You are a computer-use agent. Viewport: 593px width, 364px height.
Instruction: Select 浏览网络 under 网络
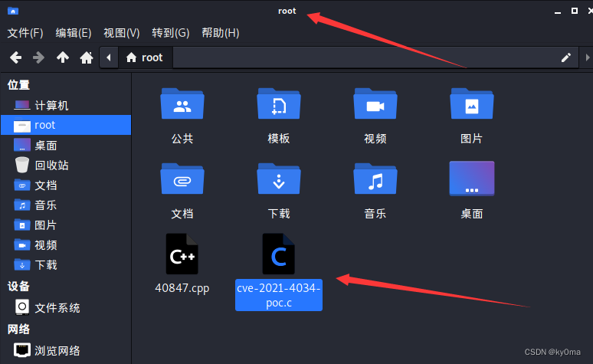66,350
